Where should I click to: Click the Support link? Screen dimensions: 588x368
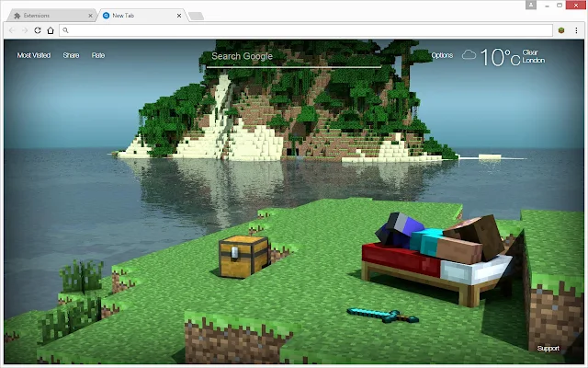point(548,348)
